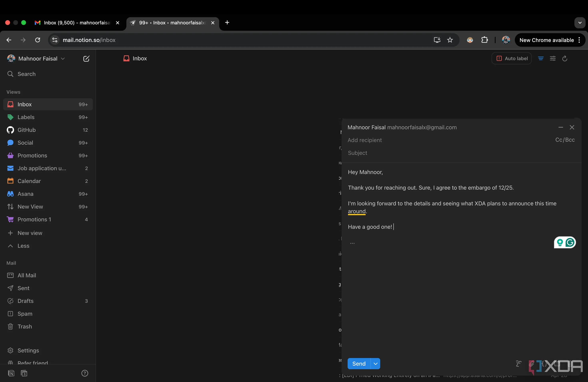The height and width of the screenshot is (382, 588).
Task: Open the Spam folder
Action: tap(48, 314)
